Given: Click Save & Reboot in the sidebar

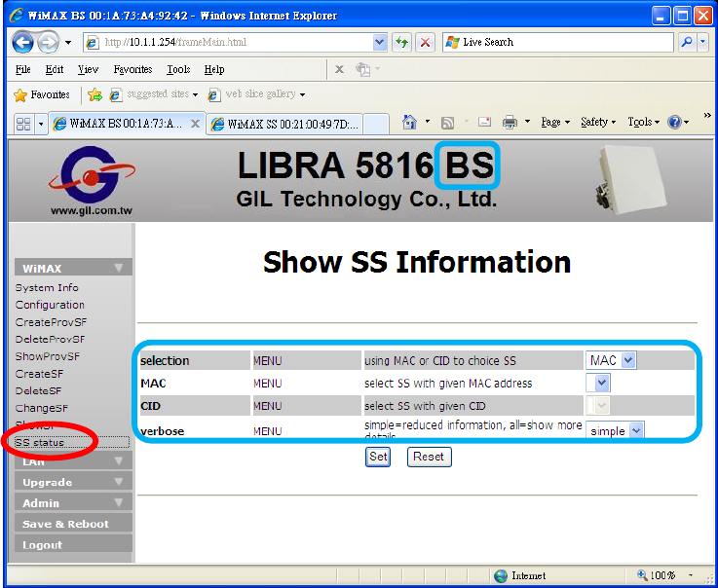Looking at the screenshot, I should click(x=73, y=524).
